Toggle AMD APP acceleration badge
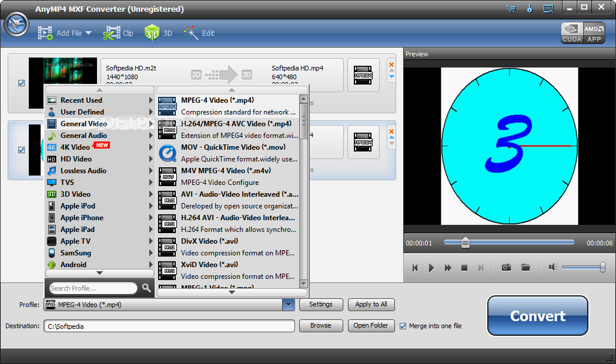616x364 pixels. click(x=594, y=33)
